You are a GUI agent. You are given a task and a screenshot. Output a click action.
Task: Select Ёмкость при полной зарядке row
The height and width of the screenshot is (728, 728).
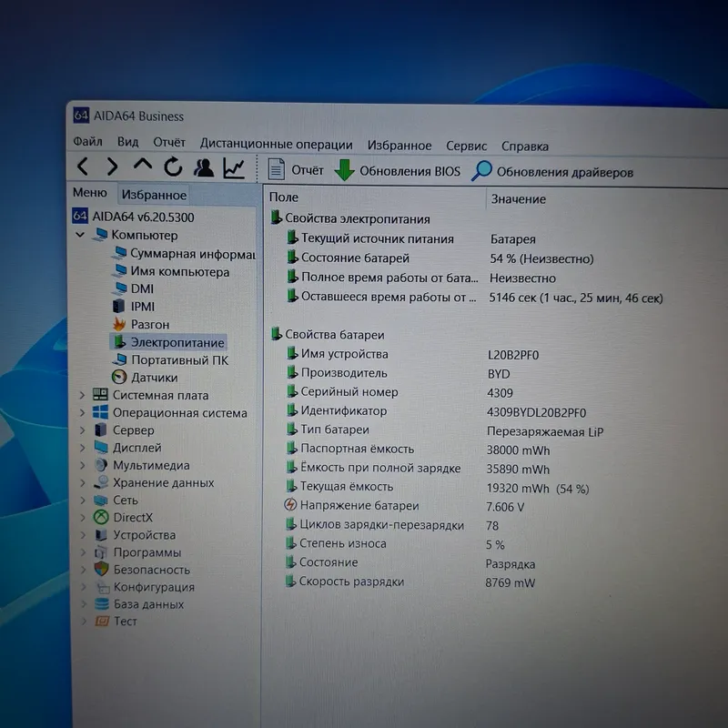tap(418, 469)
